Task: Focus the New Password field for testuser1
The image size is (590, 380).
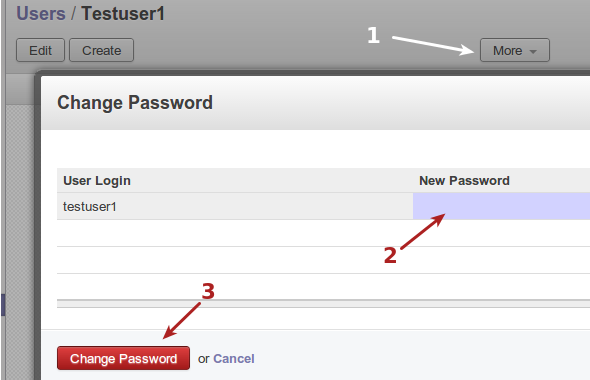Action: point(501,206)
